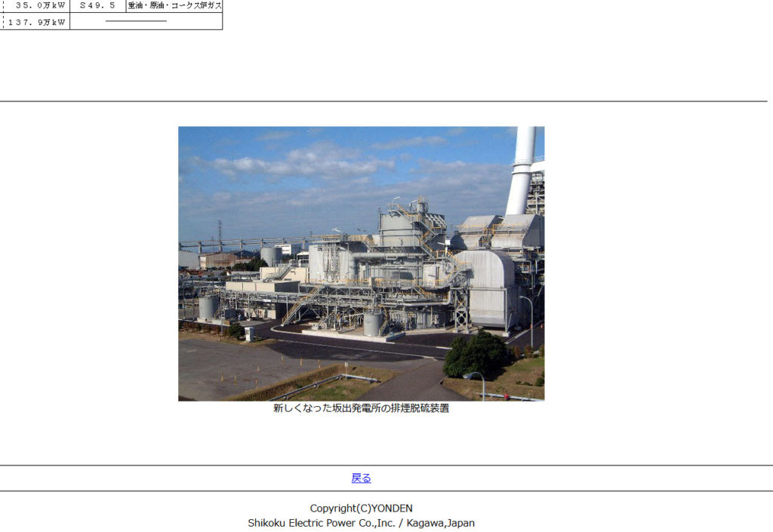Click the dark green tree in the photo
Screen dimensions: 773x532
477,354
